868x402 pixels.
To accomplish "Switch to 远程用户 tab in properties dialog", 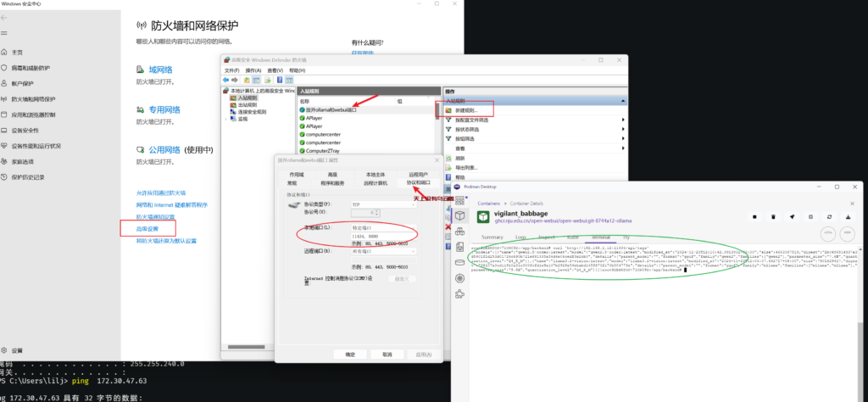I will tap(418, 175).
